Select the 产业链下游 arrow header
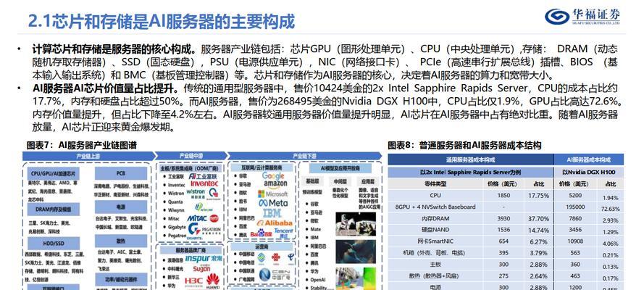The height and width of the screenshot is (290, 644). click(305, 156)
